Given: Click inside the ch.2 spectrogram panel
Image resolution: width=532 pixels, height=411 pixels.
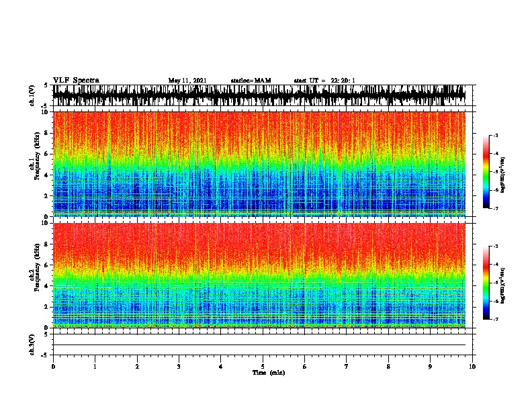Looking at the screenshot, I should point(259,275).
